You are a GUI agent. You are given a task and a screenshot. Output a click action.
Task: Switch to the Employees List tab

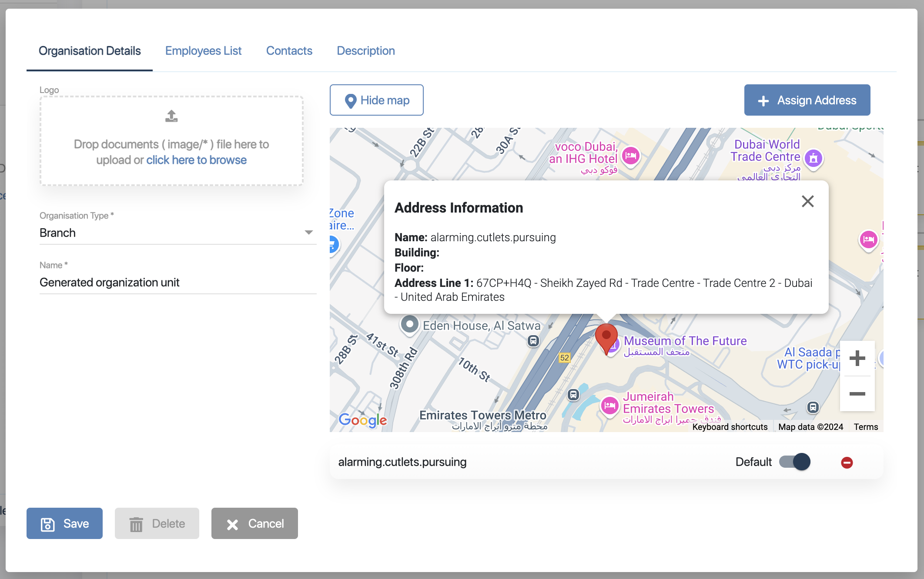point(203,51)
